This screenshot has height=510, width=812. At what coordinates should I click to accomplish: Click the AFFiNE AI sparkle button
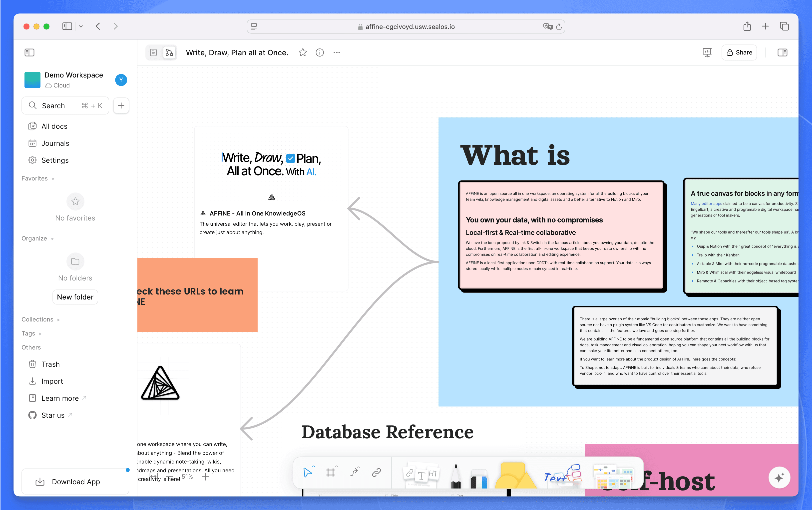point(779,477)
